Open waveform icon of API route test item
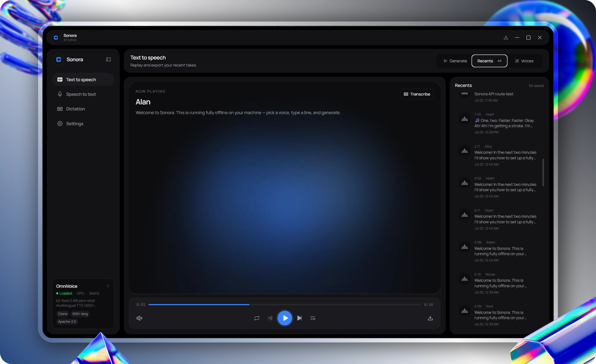 tap(464, 93)
